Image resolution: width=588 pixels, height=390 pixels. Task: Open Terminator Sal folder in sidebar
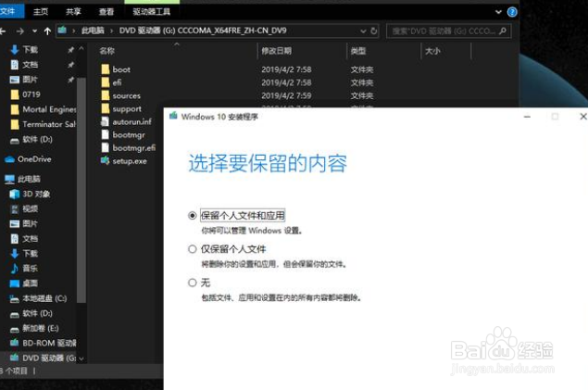pos(49,124)
